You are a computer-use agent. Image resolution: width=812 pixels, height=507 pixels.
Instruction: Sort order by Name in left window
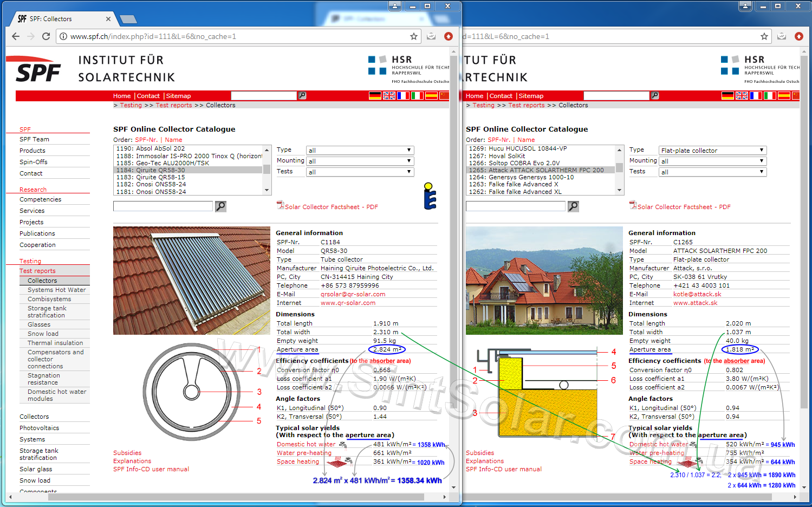(173, 140)
